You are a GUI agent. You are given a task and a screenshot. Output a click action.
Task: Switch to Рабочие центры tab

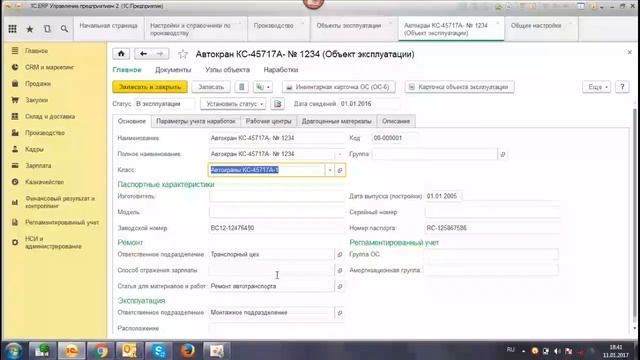[x=269, y=121]
